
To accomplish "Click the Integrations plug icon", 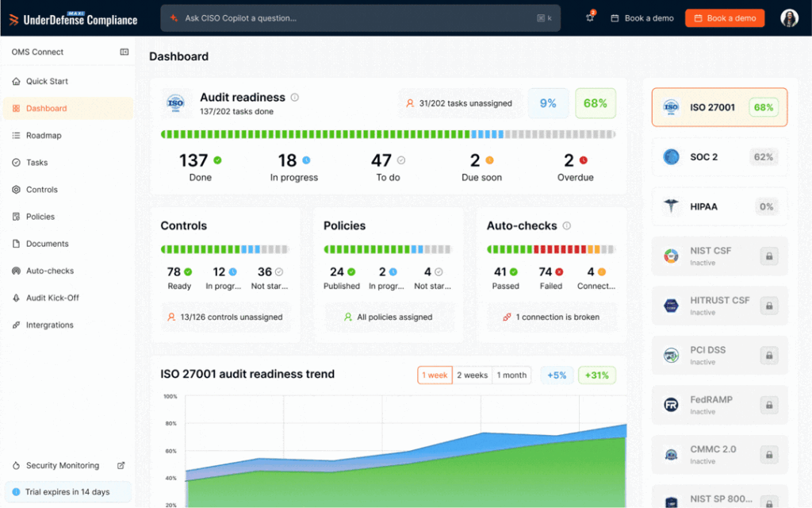I will [x=16, y=325].
